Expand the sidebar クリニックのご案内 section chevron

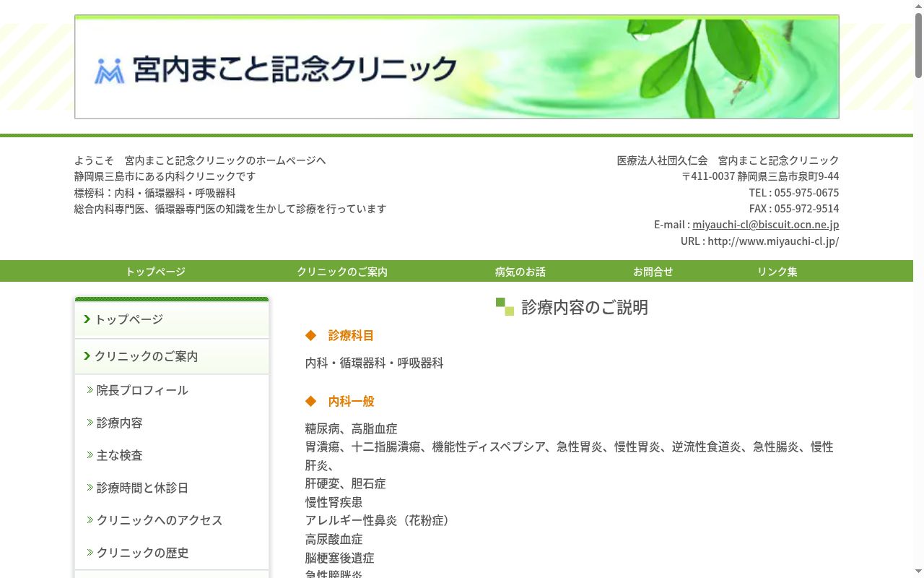tap(87, 355)
